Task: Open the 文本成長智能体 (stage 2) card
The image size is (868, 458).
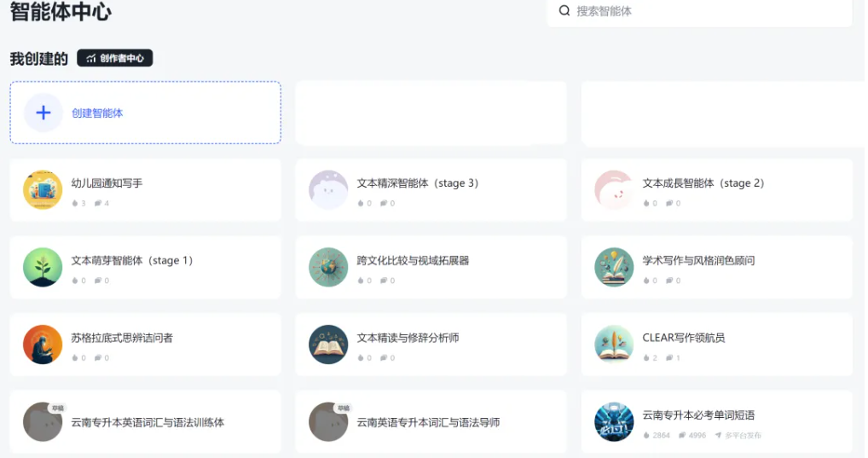Action: click(x=716, y=190)
